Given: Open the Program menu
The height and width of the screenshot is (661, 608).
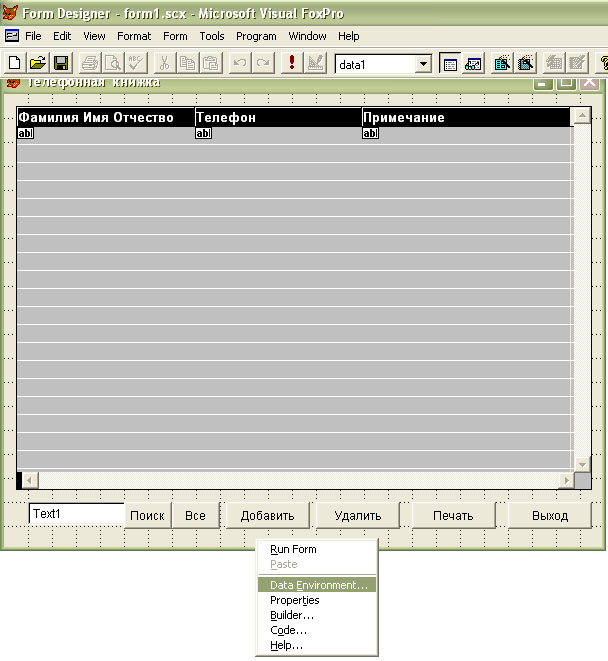Looking at the screenshot, I should (x=256, y=36).
